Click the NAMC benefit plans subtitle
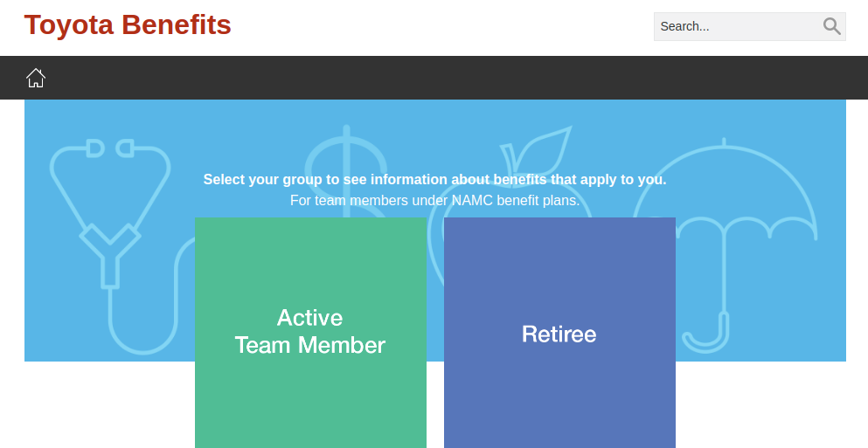Image resolution: width=868 pixels, height=448 pixels. pyautogui.click(x=434, y=201)
